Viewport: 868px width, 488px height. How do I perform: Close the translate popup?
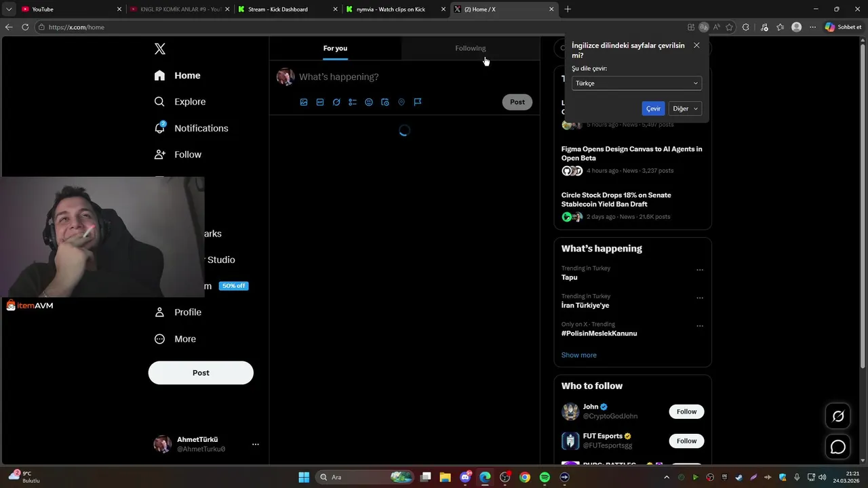click(696, 45)
